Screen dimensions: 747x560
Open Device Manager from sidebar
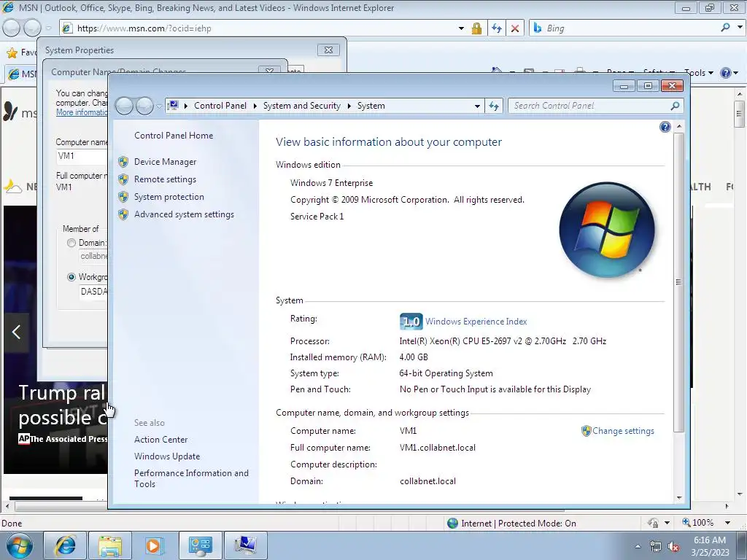coord(165,162)
